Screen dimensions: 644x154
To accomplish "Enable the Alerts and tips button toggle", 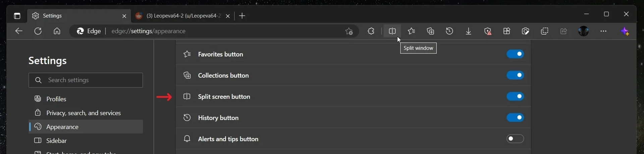I will pos(515,139).
